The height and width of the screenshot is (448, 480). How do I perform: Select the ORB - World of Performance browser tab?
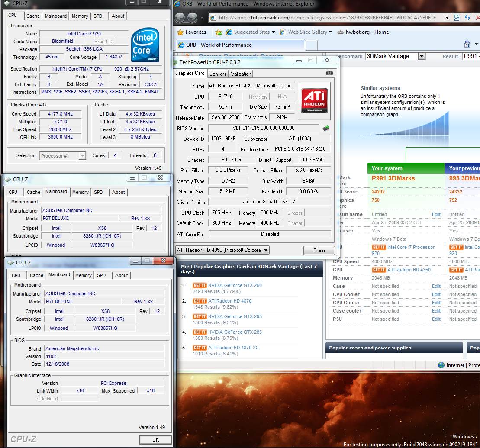(240, 45)
